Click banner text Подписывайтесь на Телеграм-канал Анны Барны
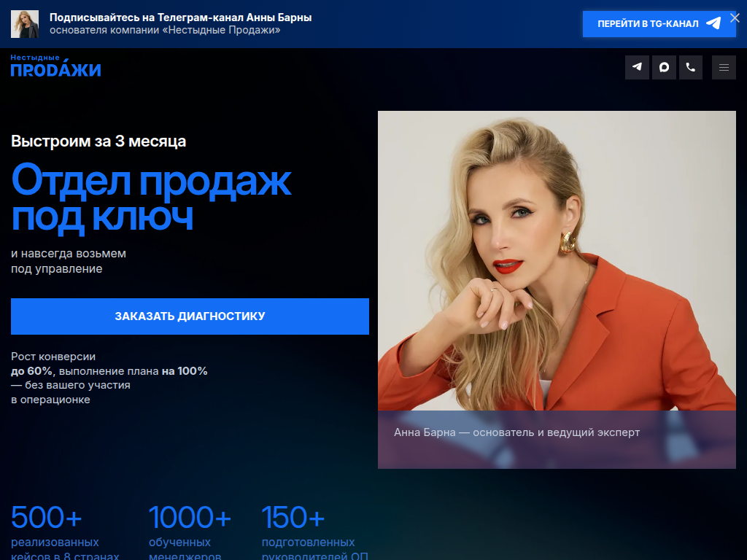Viewport: 747px width, 560px height. click(x=181, y=17)
